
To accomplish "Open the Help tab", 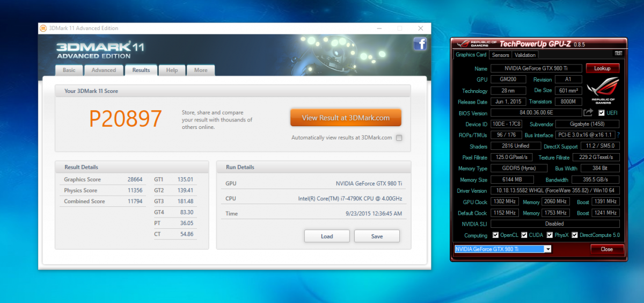I will click(x=172, y=70).
